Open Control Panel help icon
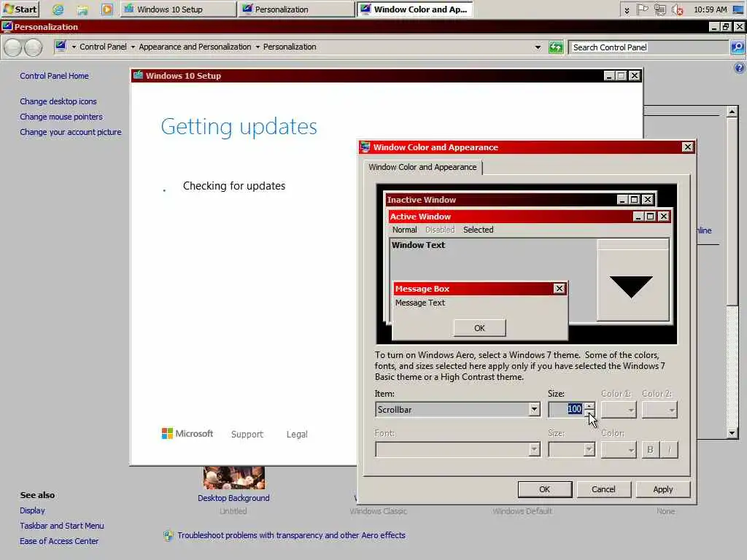Viewport: 747px width, 560px height. [740, 68]
